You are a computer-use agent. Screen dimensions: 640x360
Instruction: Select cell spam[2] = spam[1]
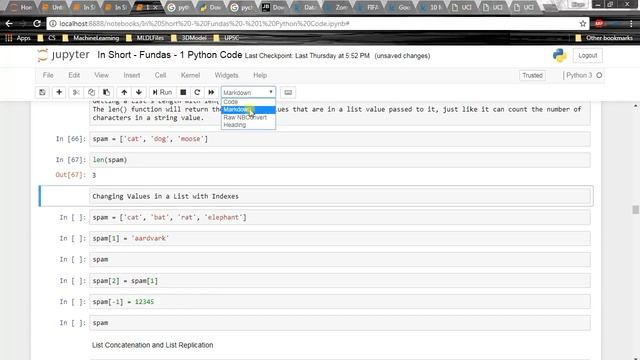tap(340, 281)
